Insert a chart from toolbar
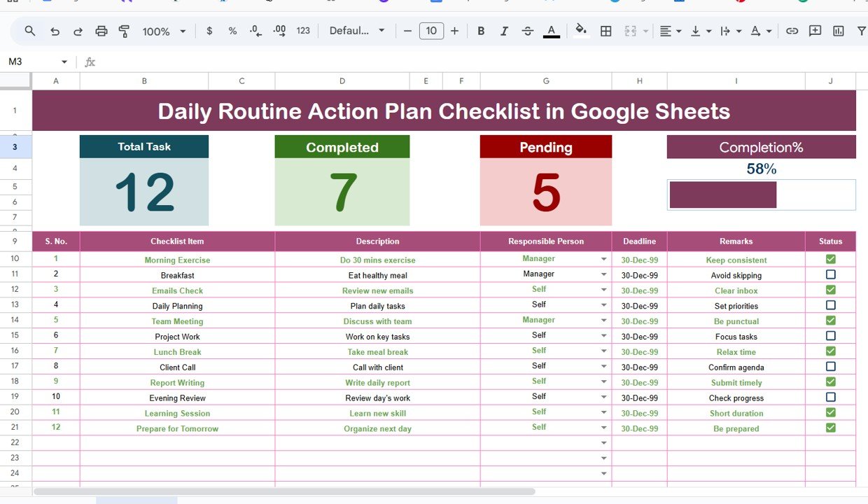 click(839, 31)
